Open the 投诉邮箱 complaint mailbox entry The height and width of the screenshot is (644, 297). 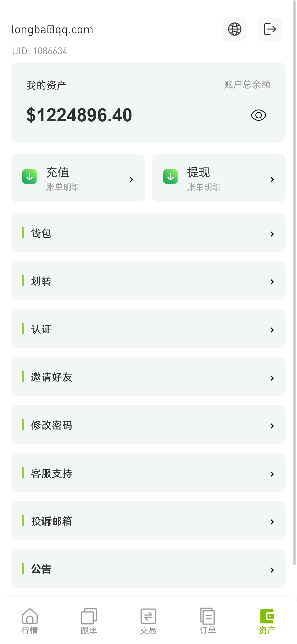148,521
